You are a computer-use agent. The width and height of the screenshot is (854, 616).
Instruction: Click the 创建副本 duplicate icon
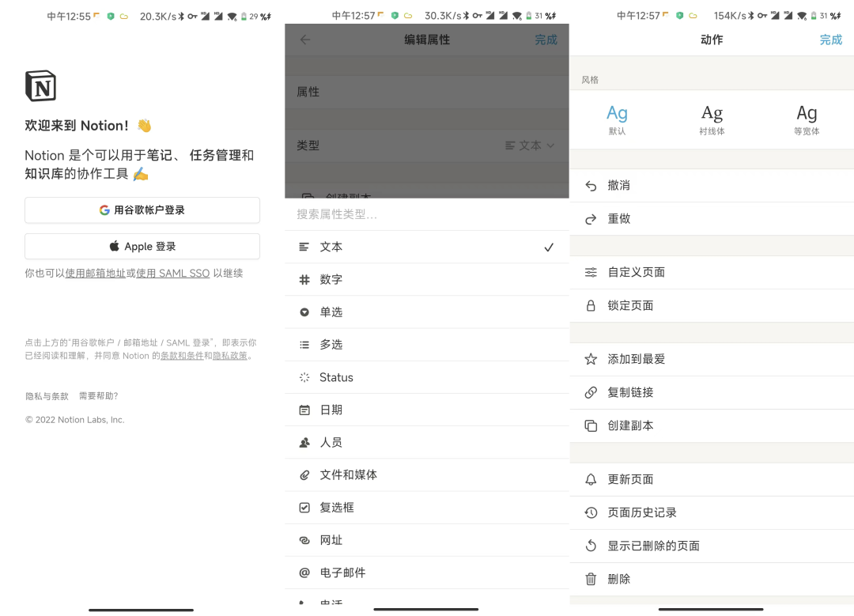[591, 425]
